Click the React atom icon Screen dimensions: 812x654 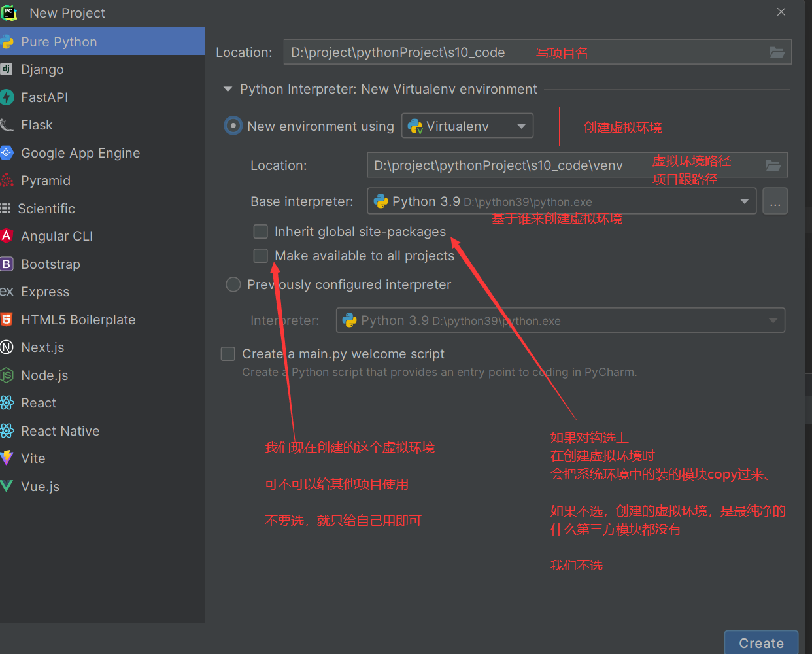7,403
